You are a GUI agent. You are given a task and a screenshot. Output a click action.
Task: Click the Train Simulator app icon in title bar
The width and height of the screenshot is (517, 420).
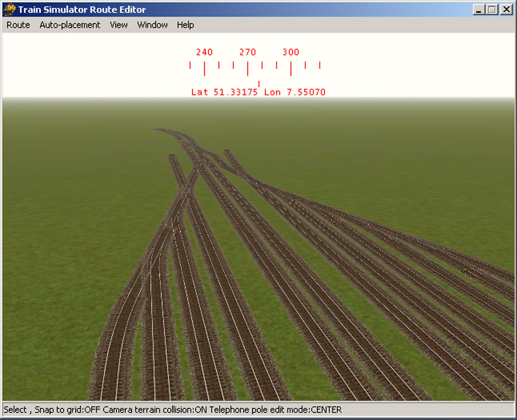9,9
